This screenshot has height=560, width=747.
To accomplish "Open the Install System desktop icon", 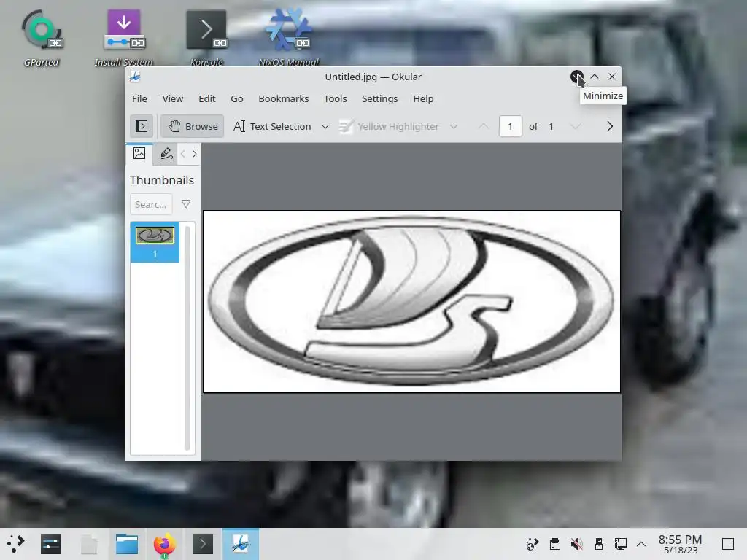I will [x=123, y=38].
